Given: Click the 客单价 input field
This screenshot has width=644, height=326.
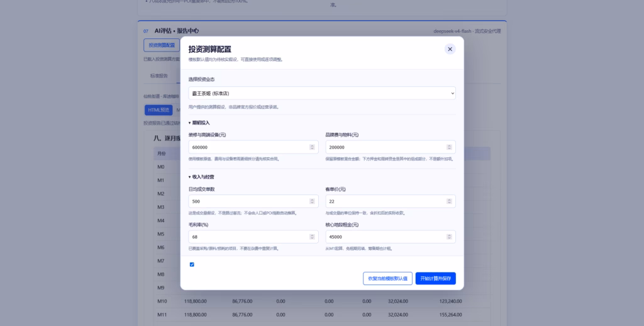Looking at the screenshot, I should click(391, 201).
